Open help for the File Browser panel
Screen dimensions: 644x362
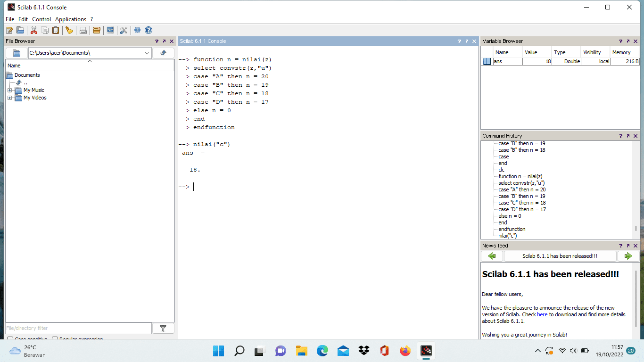(157, 41)
